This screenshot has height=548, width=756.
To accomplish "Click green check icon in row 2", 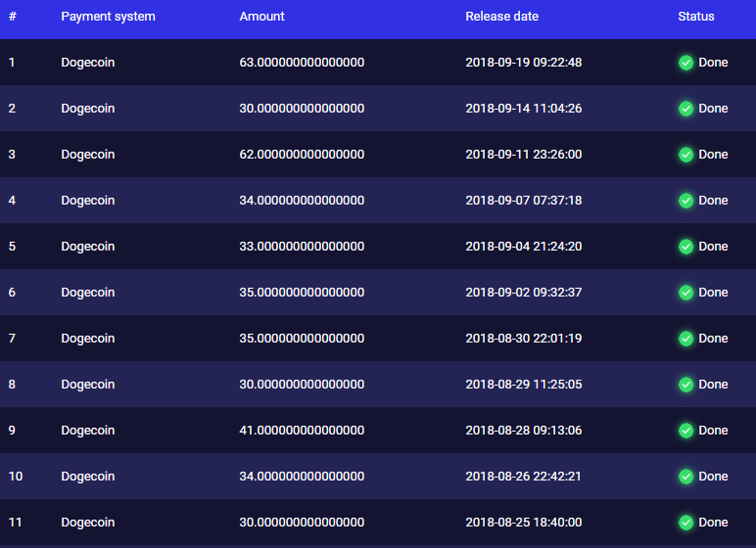I will tap(685, 109).
